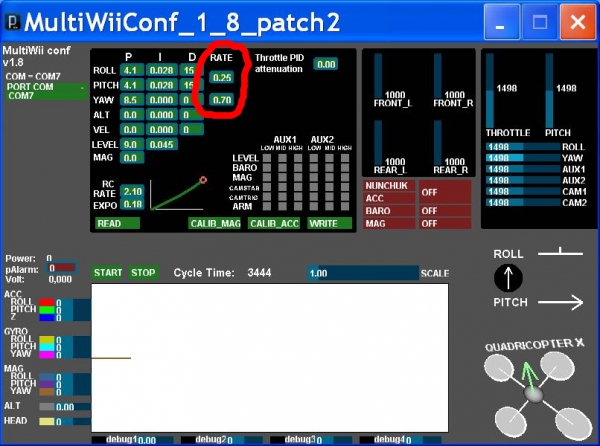Select the VEL I value field

[161, 130]
